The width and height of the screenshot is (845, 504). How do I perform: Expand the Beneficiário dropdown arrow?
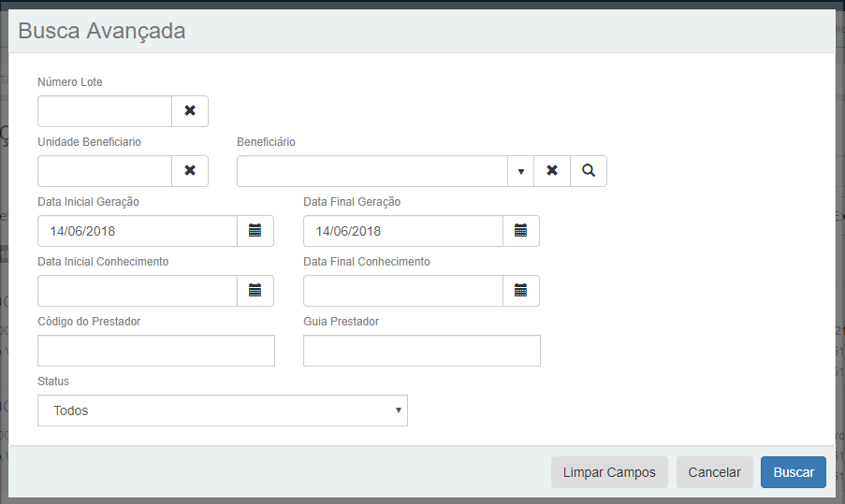coord(521,171)
